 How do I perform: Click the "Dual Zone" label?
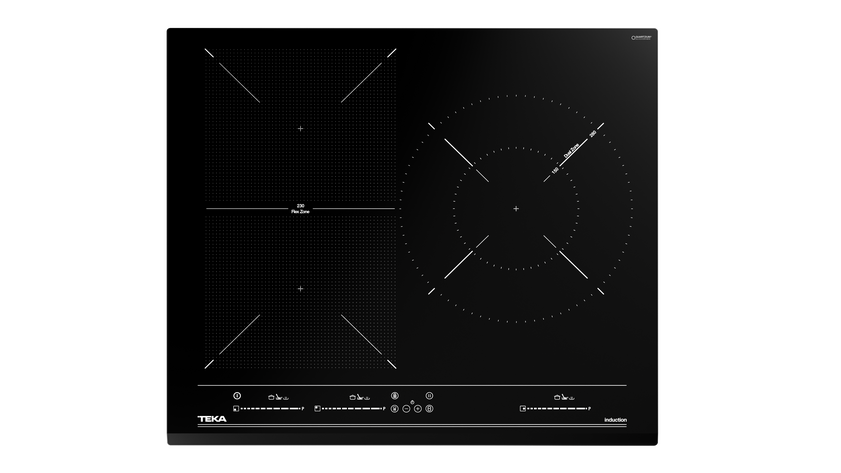click(571, 150)
